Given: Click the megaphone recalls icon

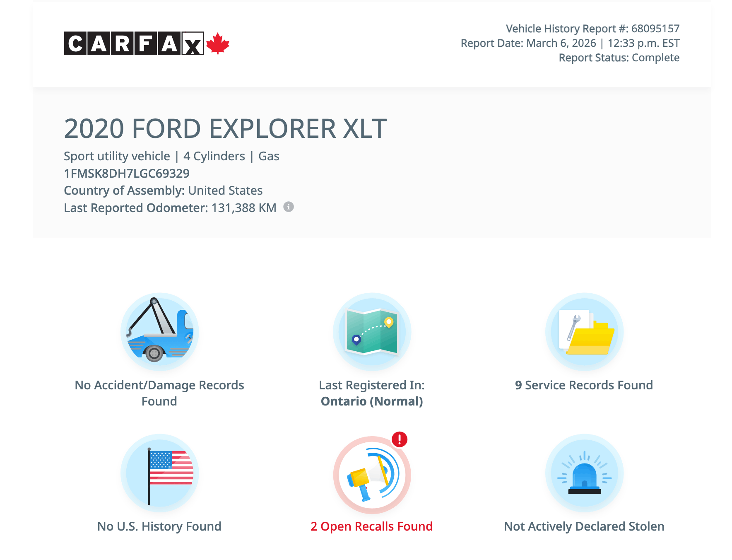Looking at the screenshot, I should click(x=372, y=475).
